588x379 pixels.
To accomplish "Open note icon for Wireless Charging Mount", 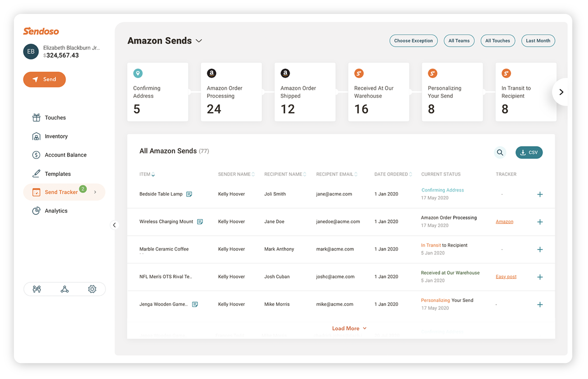I will pyautogui.click(x=200, y=222).
